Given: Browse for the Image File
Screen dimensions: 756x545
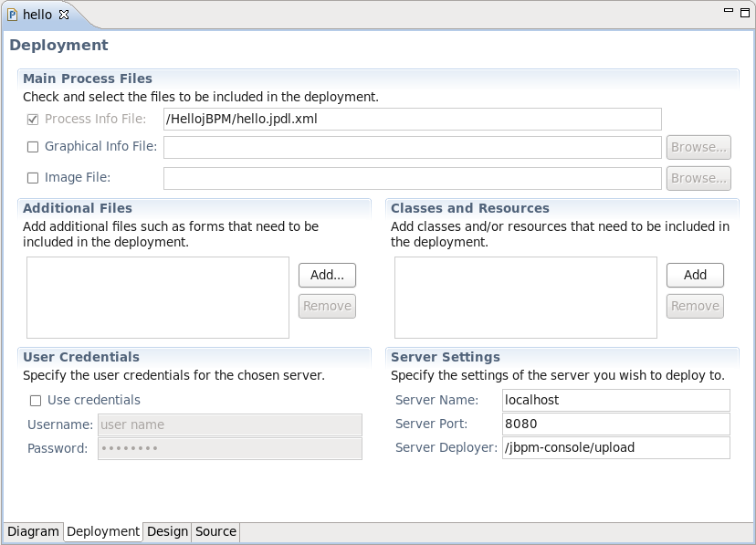Looking at the screenshot, I should 698,179.
